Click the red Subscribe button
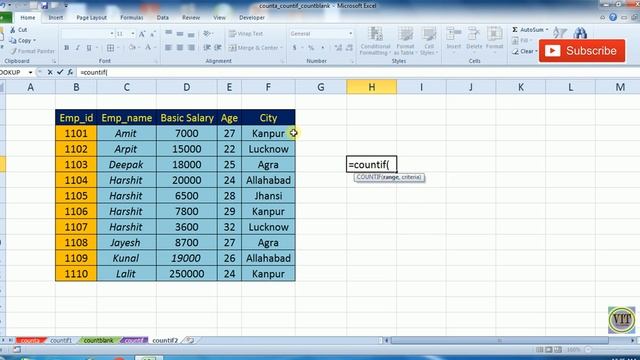This screenshot has width=640, height=360. [x=582, y=51]
